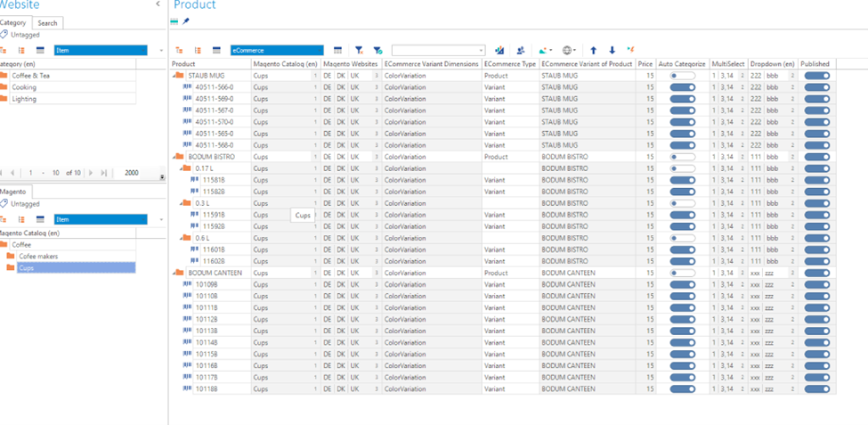
Task: Collapse the BODUM BISTRO tree node
Action: 174,157
